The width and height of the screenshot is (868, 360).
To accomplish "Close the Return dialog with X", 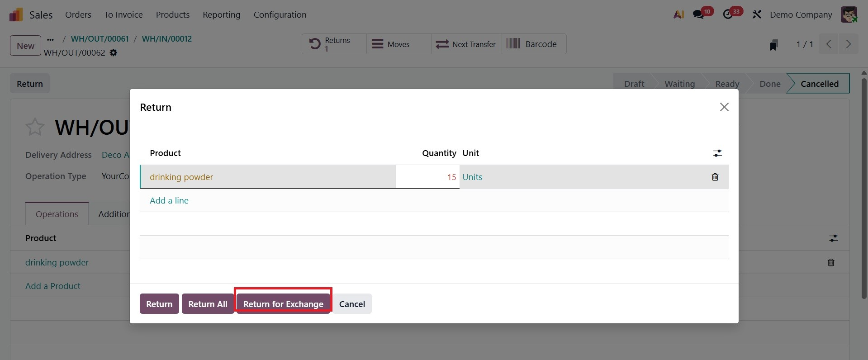I will click(724, 107).
